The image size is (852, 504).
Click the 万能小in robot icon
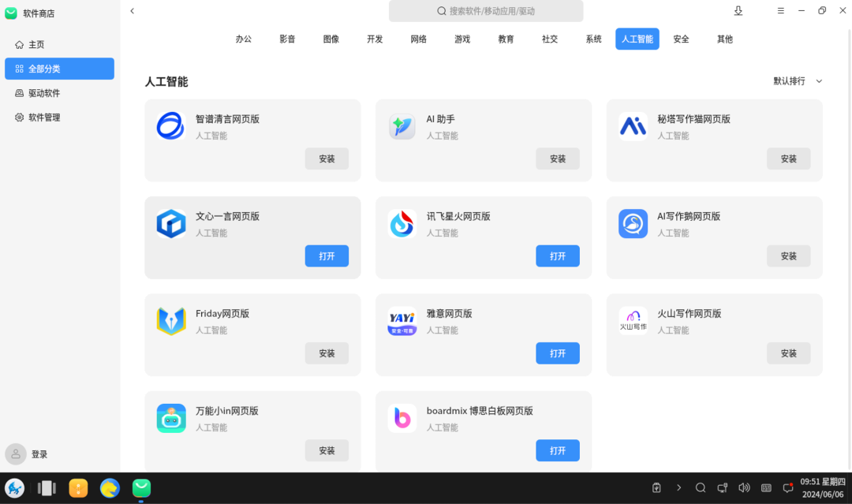(x=170, y=418)
